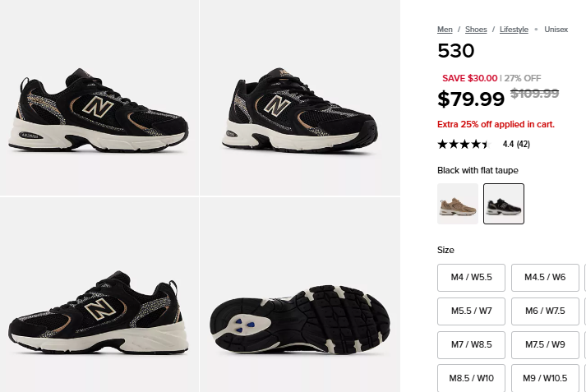Choose size M4 / W5.5
Image resolution: width=586 pixels, height=392 pixels.
(x=471, y=277)
